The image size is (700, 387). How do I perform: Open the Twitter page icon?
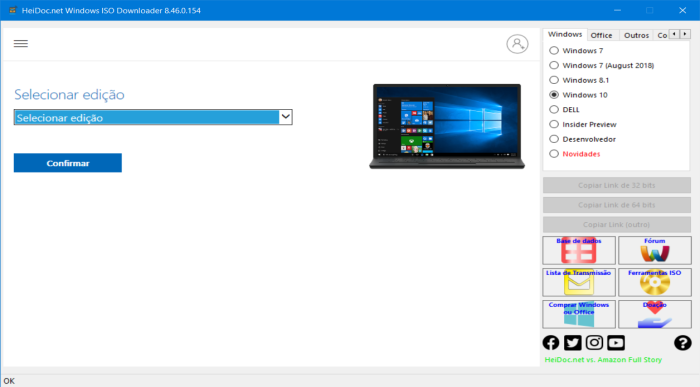click(572, 343)
